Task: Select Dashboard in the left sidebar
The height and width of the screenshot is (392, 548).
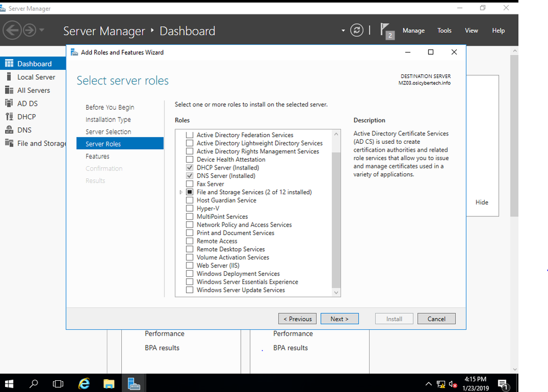Action: 33,64
